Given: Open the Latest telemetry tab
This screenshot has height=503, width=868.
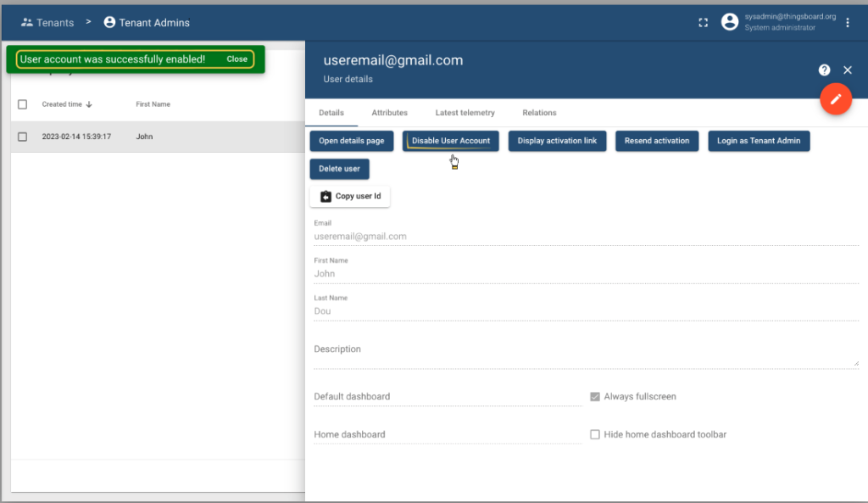Looking at the screenshot, I should [x=463, y=112].
